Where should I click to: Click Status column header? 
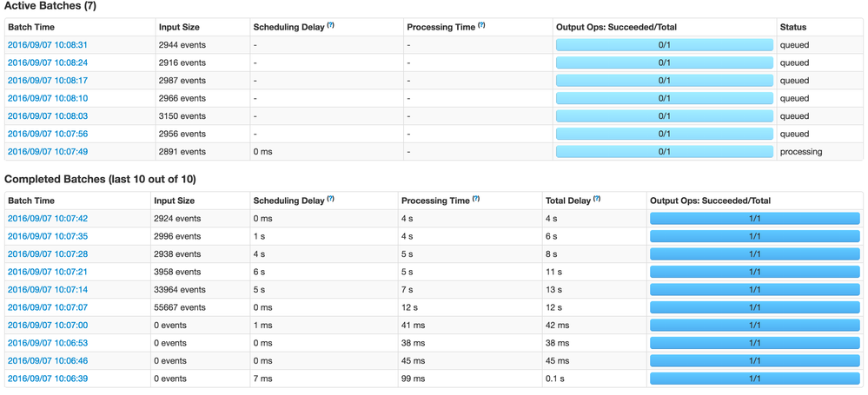[x=792, y=27]
